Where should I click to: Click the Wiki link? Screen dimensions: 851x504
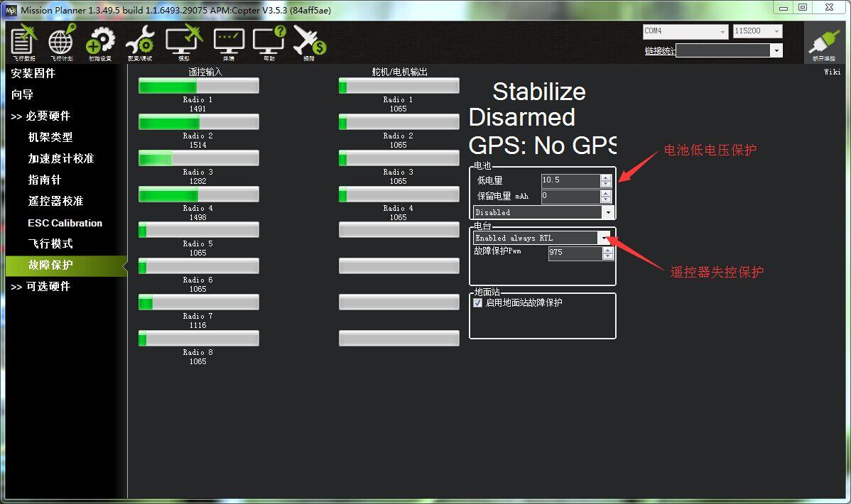coord(832,72)
